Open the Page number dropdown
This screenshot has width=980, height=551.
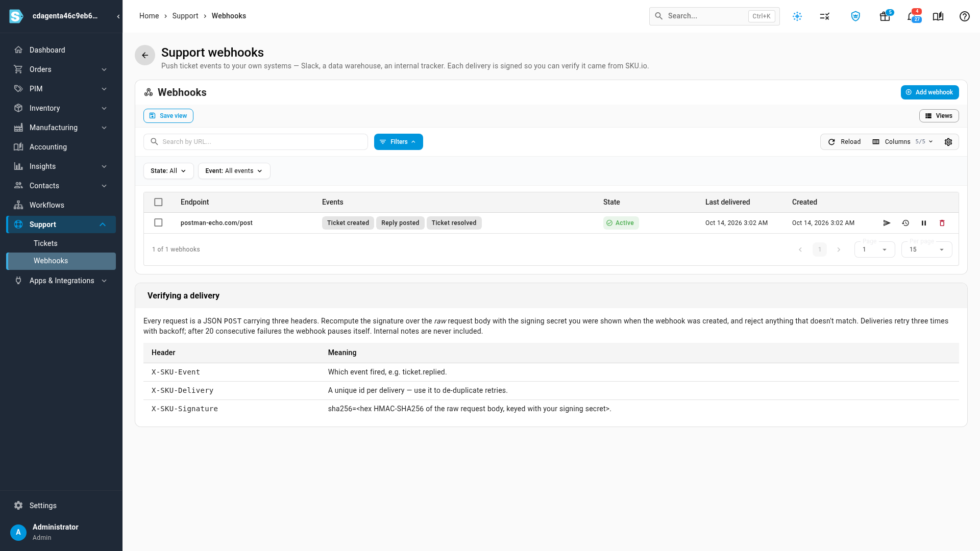click(874, 249)
